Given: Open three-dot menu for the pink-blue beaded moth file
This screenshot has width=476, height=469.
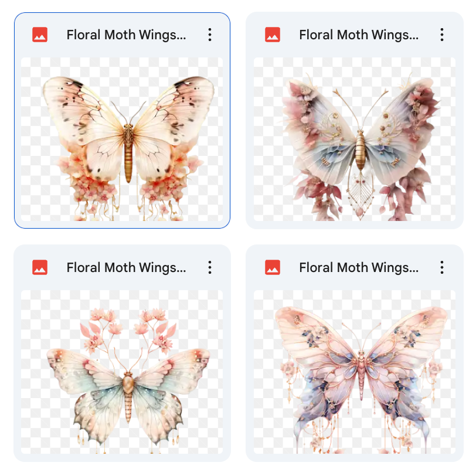Looking at the screenshot, I should click(442, 267).
